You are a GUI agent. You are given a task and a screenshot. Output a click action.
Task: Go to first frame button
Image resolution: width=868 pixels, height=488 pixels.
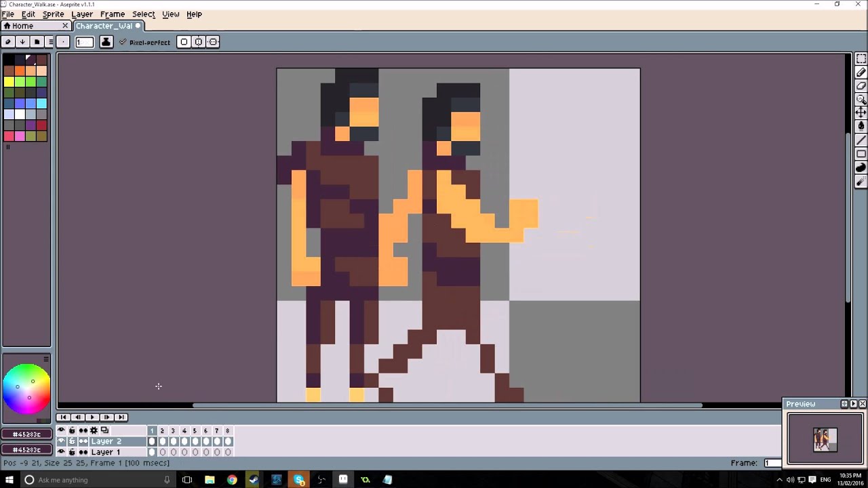[63, 418]
